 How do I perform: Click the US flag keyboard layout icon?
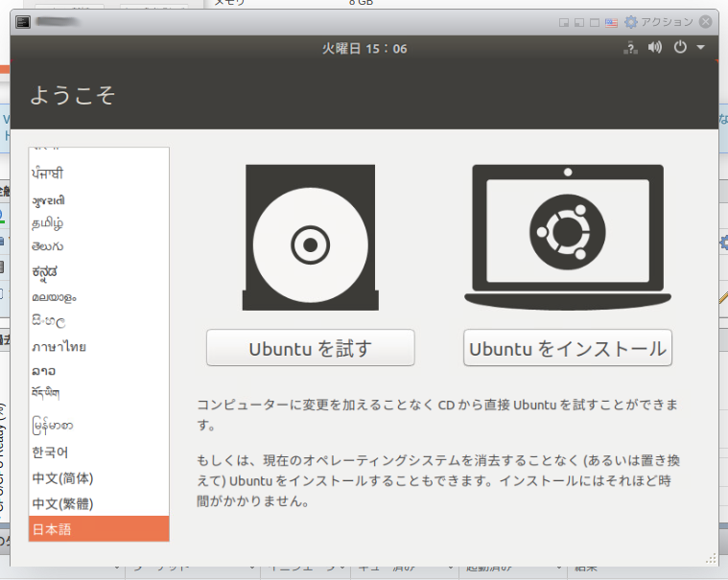pyautogui.click(x=611, y=22)
